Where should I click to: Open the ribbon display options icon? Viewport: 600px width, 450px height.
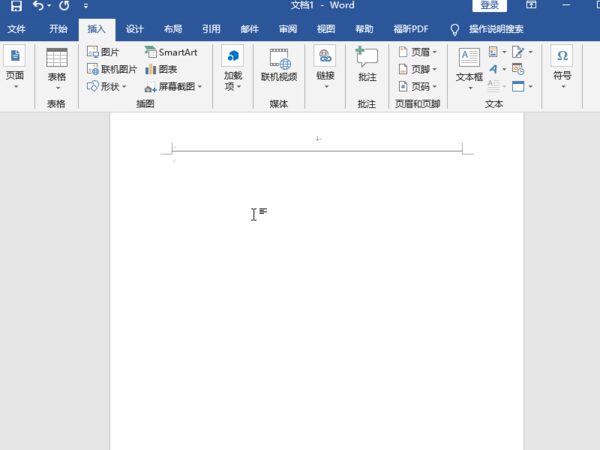pos(531,5)
